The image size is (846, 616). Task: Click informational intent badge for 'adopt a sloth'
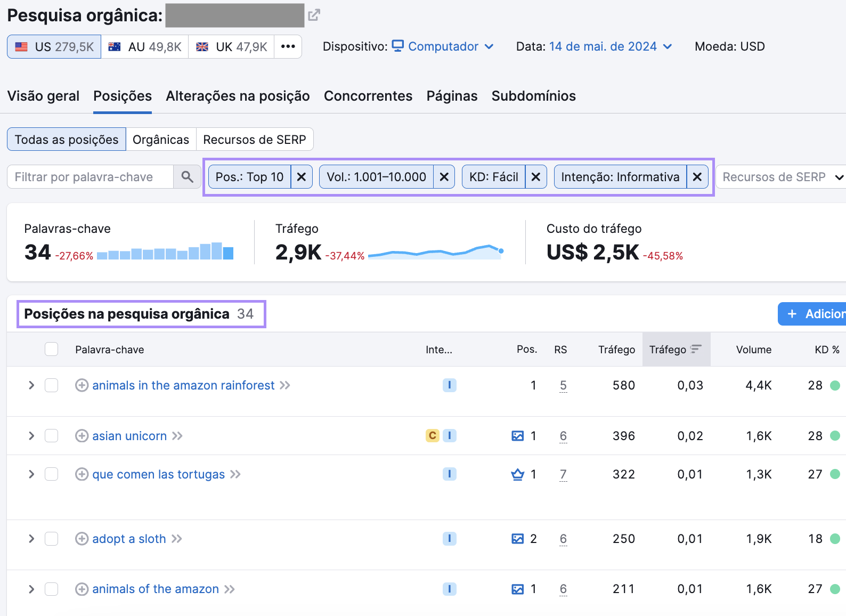tap(450, 539)
